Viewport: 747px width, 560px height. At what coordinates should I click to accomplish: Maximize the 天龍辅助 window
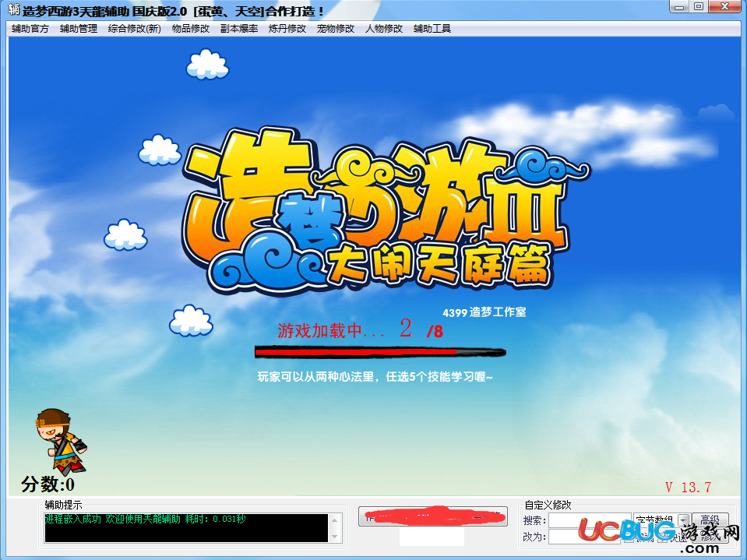[699, 7]
